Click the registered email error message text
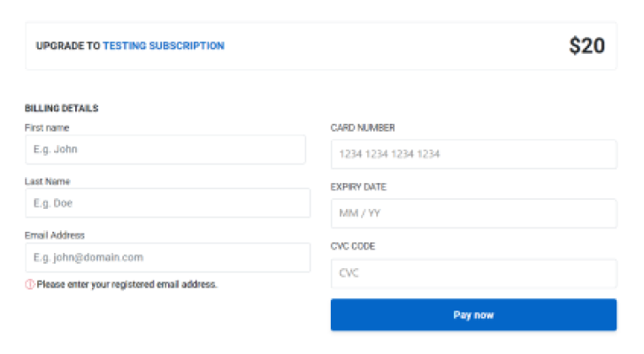The image size is (644, 354). [x=126, y=285]
